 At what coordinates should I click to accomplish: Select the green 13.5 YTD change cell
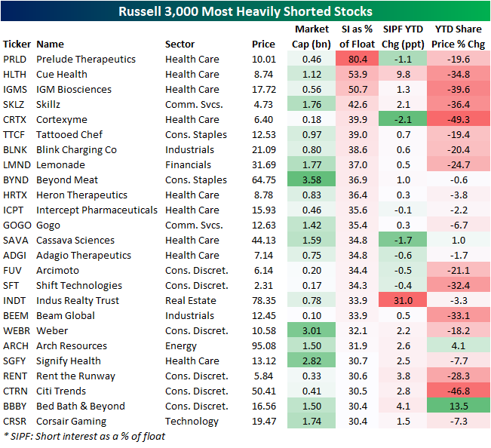pos(459,406)
